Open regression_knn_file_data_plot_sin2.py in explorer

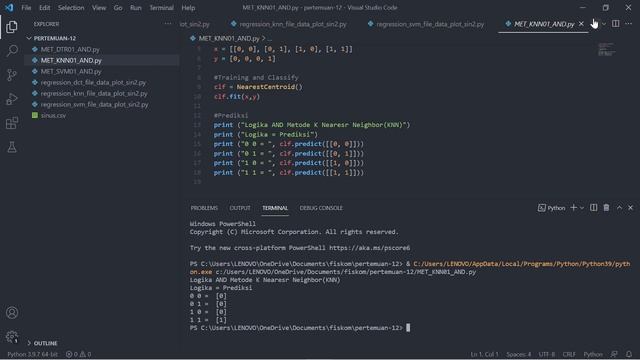[94, 93]
